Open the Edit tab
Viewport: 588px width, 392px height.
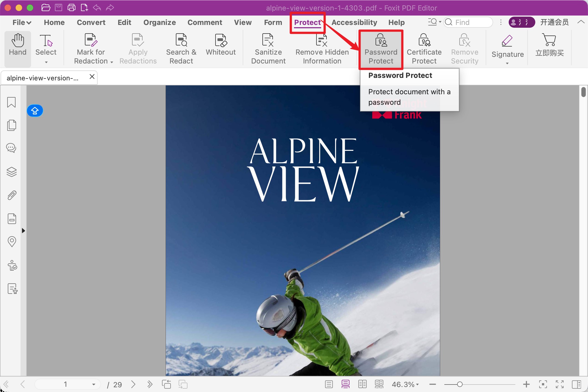pyautogui.click(x=124, y=22)
